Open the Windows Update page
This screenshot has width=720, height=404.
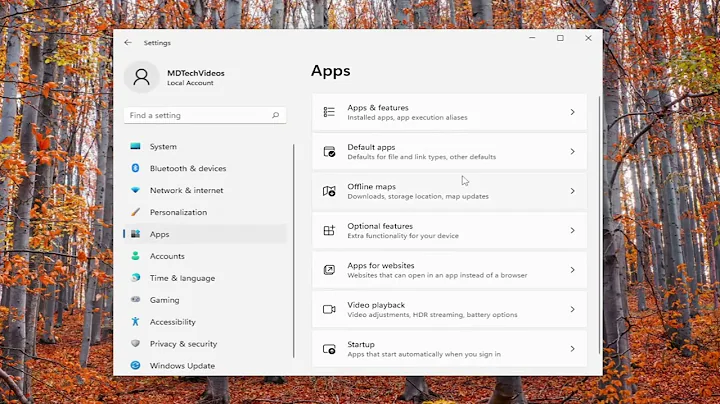coord(205,366)
